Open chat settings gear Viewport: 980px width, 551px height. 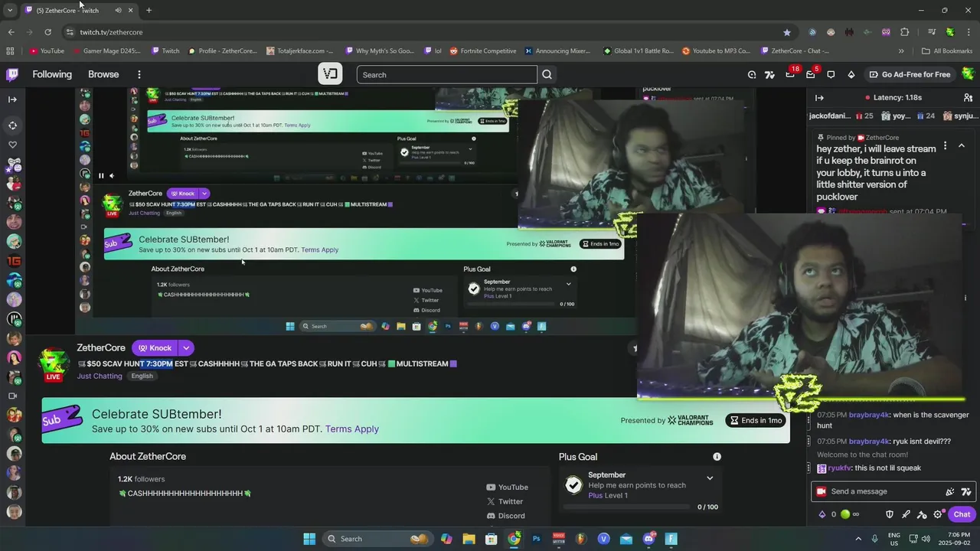click(x=938, y=514)
